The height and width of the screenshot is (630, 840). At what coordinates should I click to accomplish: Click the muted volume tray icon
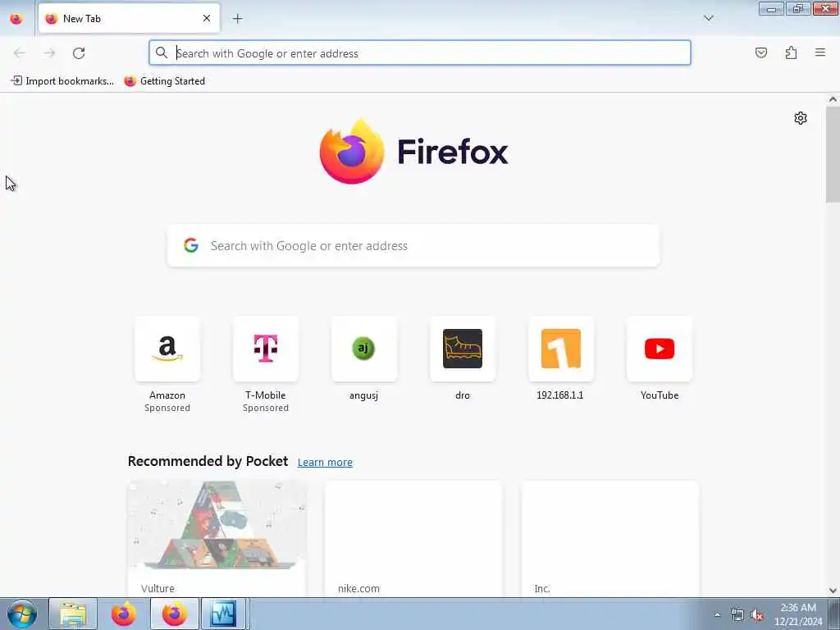[757, 615]
